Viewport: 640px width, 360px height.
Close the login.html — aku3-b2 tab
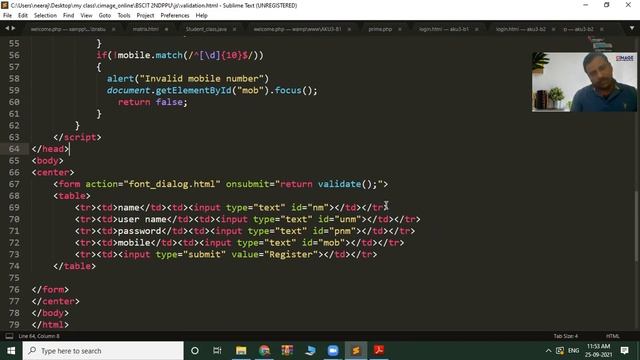tap(553, 29)
